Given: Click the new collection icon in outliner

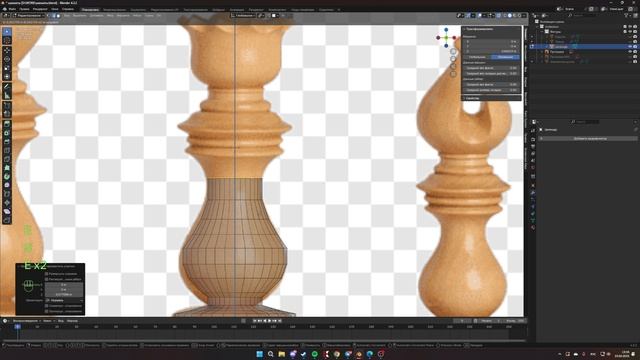Looking at the screenshot, I should tap(636, 16).
